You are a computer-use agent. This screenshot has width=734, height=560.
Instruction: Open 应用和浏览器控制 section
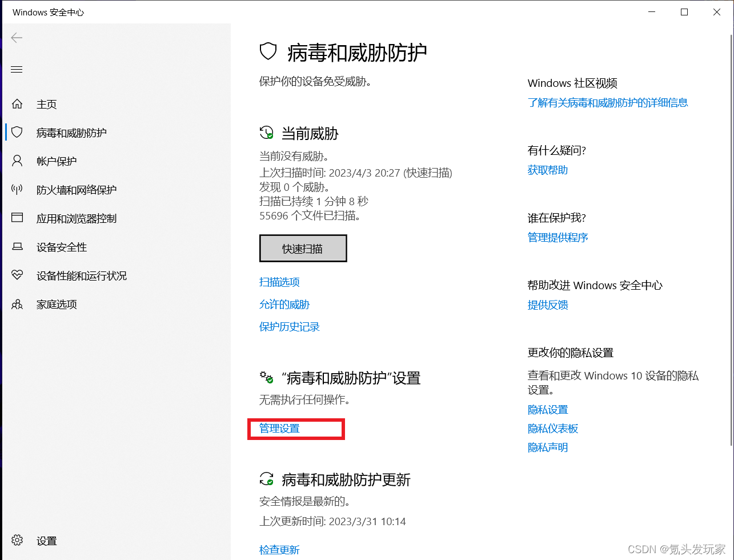tap(77, 219)
